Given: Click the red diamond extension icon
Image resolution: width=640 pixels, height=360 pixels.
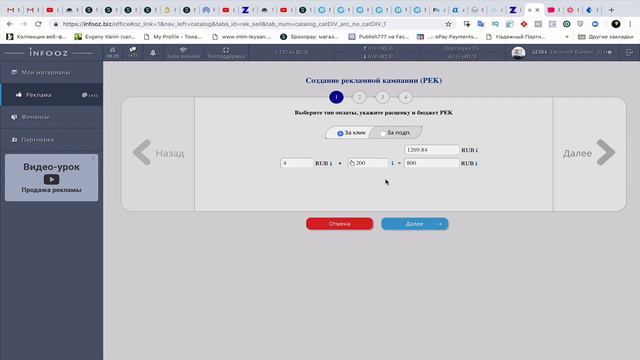Looking at the screenshot, I should [x=524, y=24].
